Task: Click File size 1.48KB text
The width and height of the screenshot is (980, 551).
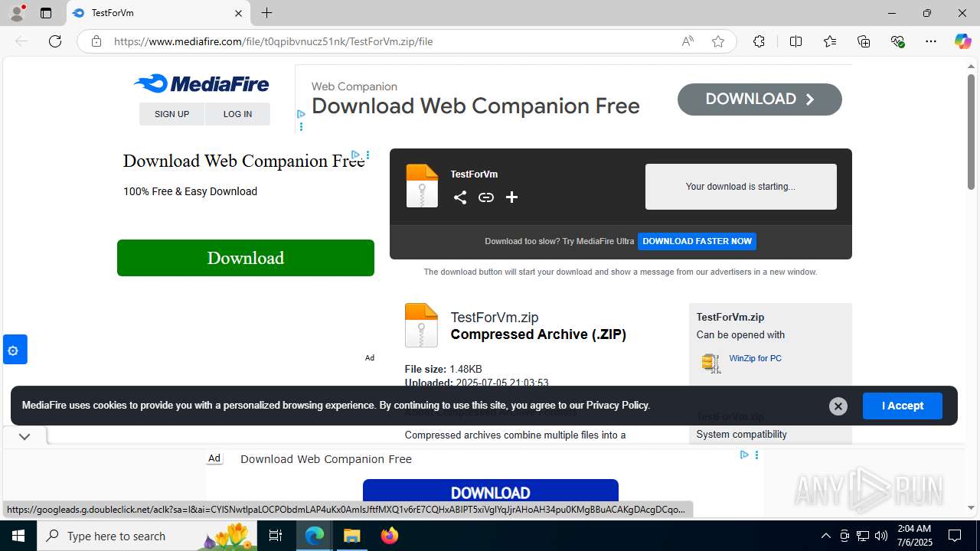Action: 443,369
